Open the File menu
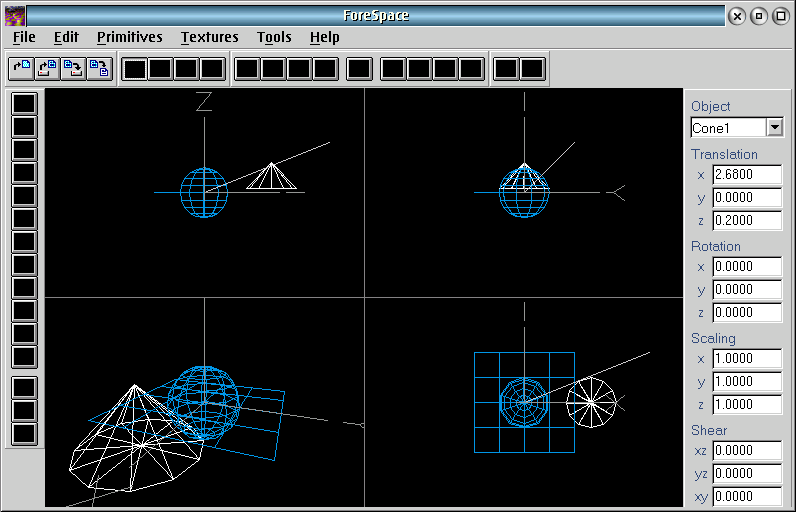Image resolution: width=796 pixels, height=512 pixels. pos(24,37)
